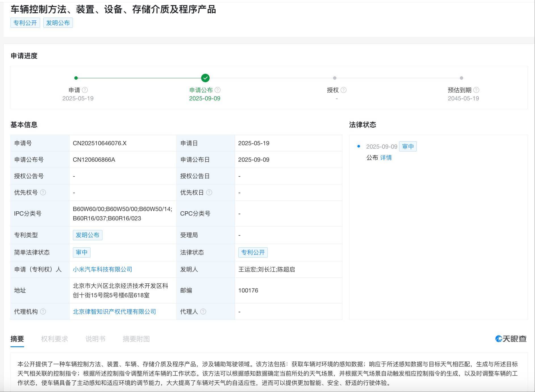
Task: Open the help icon next to 授权 step
Action: [344, 90]
